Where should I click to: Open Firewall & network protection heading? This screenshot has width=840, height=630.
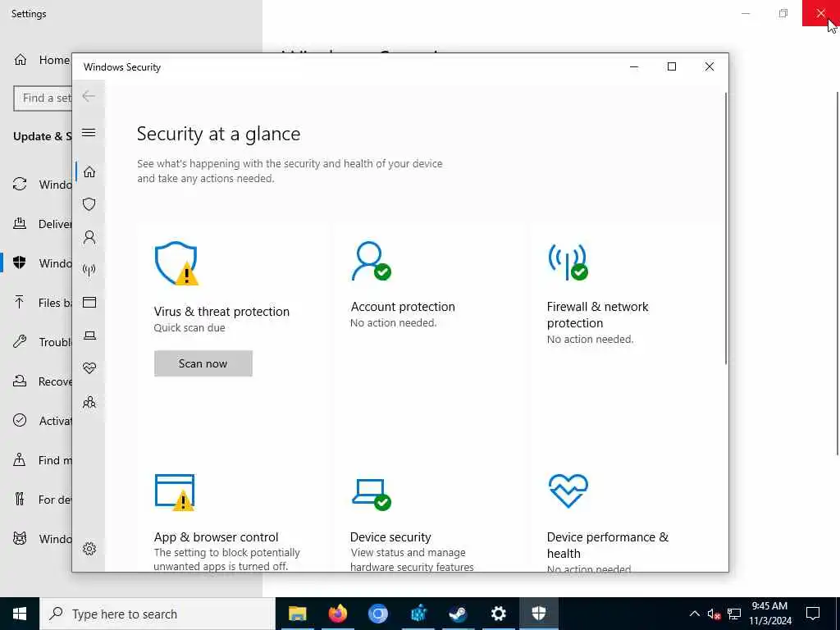[597, 314]
